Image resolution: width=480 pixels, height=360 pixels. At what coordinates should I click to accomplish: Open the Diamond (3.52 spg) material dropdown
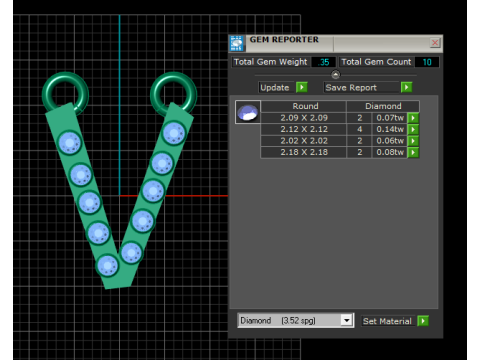tap(347, 320)
